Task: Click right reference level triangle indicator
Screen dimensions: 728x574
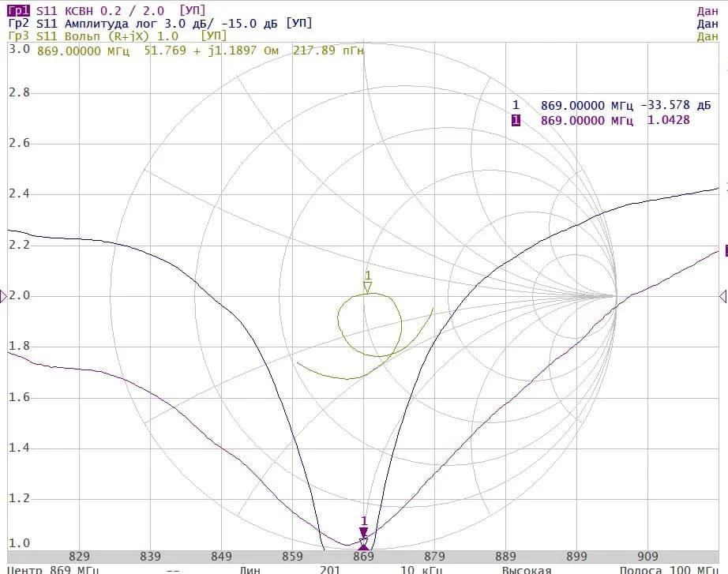Action: pos(723,296)
